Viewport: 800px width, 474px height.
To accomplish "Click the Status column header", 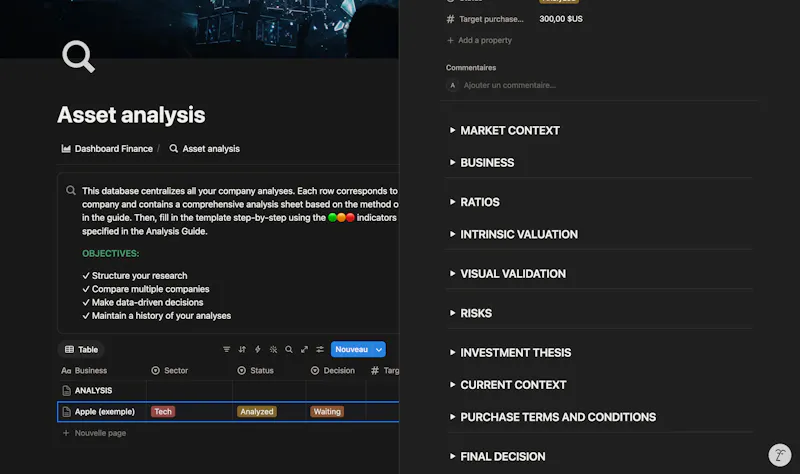I will coord(256,370).
